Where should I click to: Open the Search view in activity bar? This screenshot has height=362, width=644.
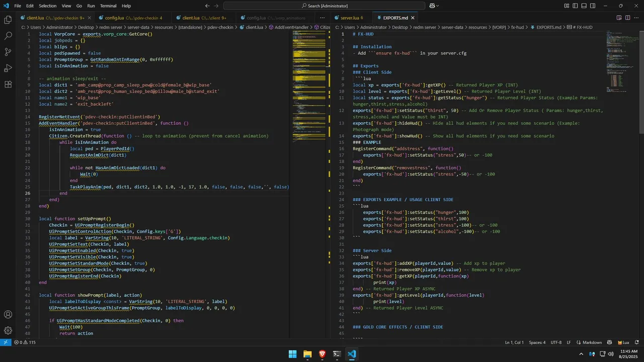8,36
